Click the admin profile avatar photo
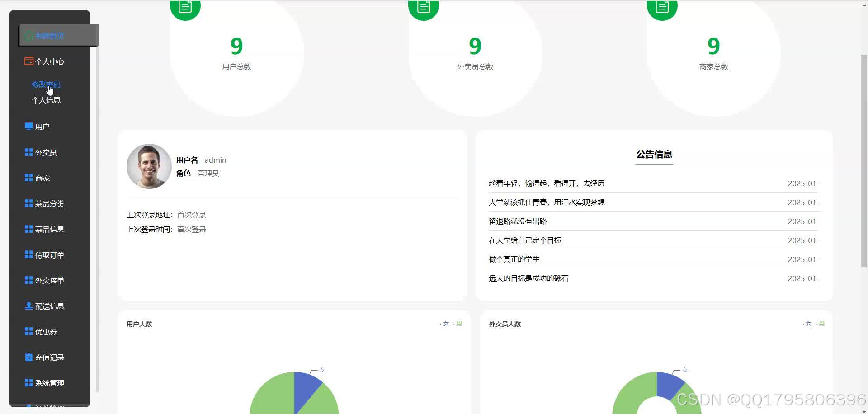 tap(149, 166)
